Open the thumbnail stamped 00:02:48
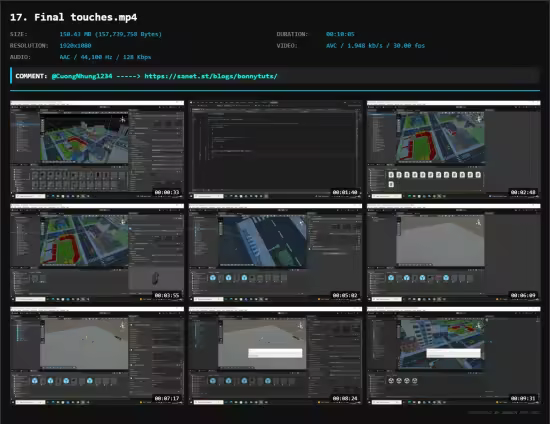 [454, 150]
